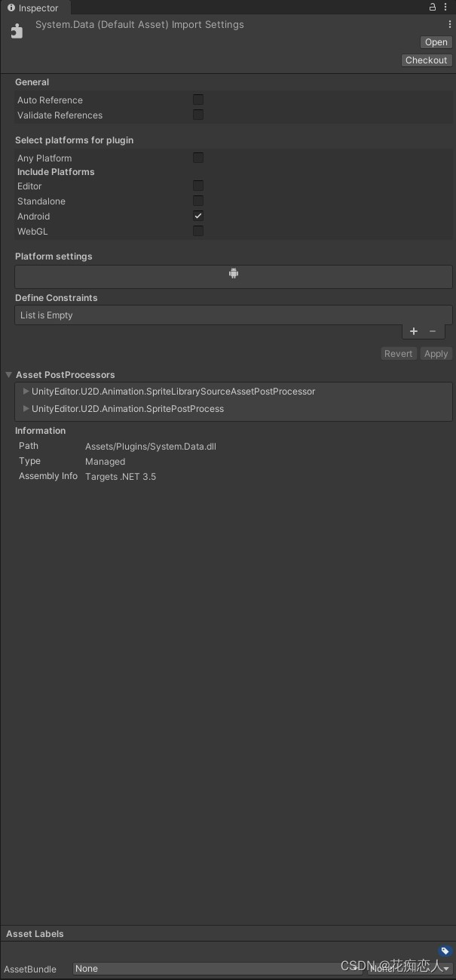Click the Open button

pyautogui.click(x=436, y=42)
